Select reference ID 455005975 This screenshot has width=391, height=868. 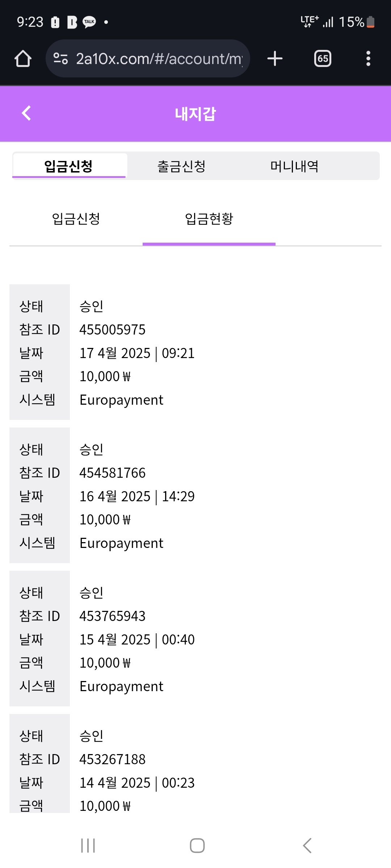click(x=113, y=330)
